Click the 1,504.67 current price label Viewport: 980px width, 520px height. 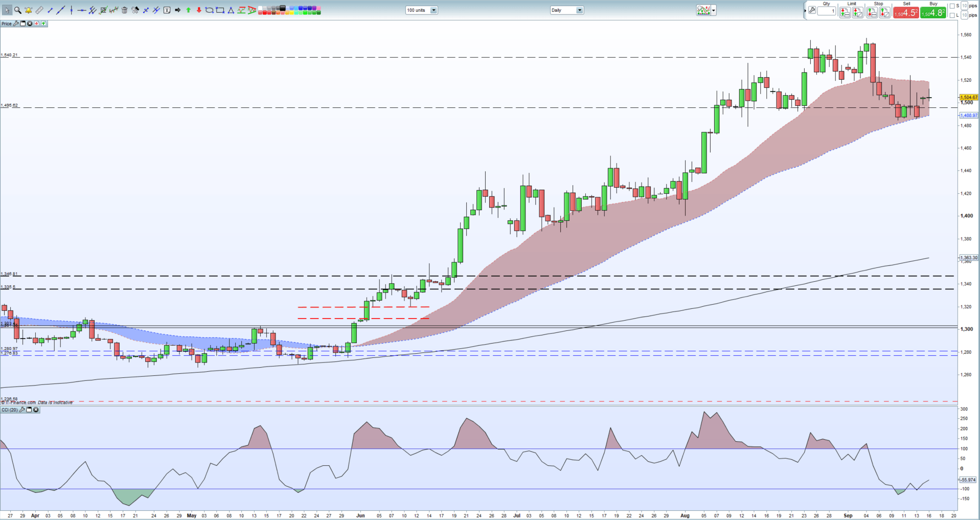click(x=969, y=97)
